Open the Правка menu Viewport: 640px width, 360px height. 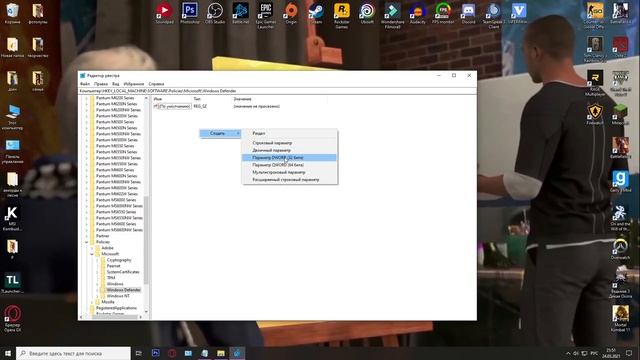point(101,84)
